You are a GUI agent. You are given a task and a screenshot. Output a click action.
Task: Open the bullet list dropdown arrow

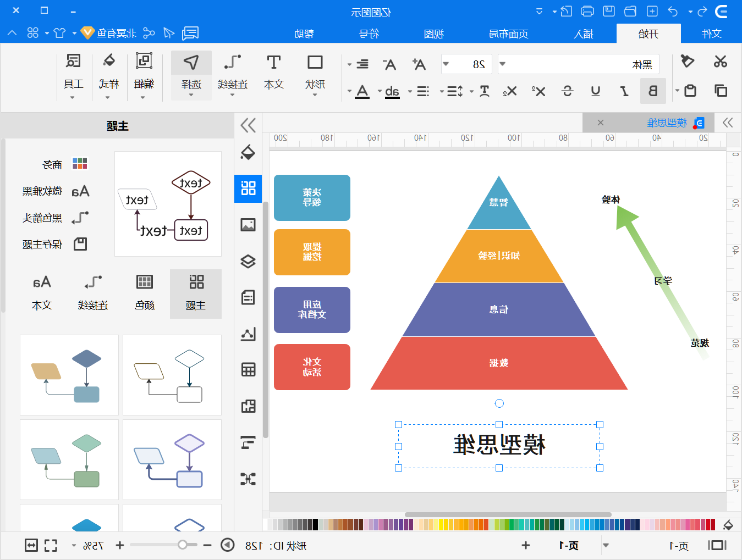[410, 91]
